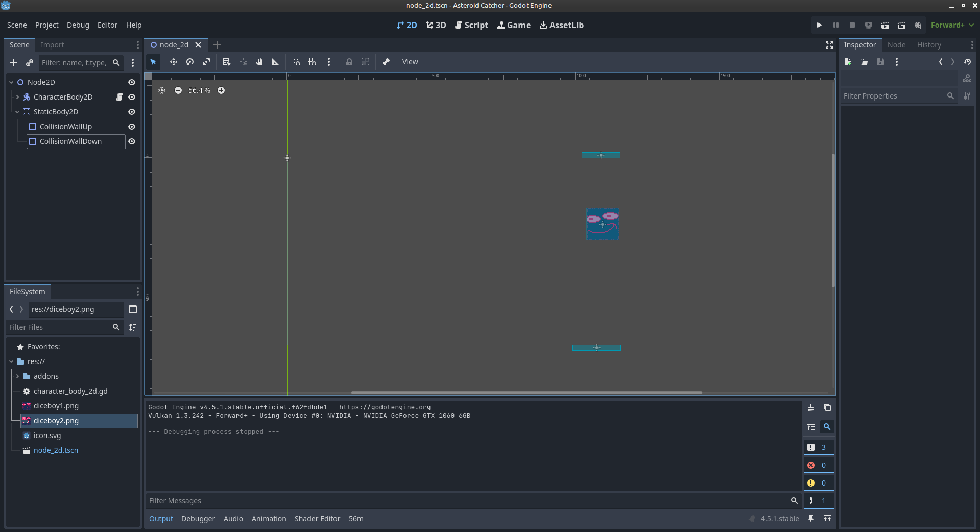Clear the output log
The image size is (980, 532).
811,407
